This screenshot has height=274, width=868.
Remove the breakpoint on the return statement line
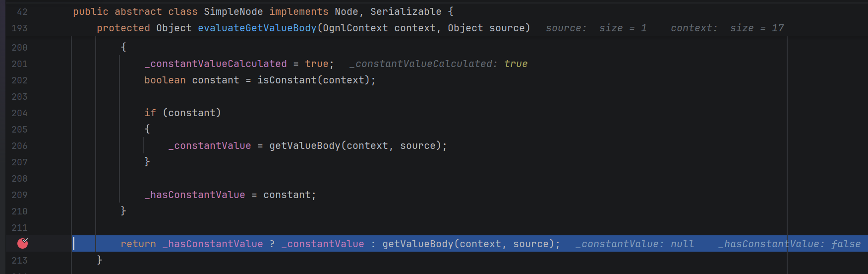point(22,243)
